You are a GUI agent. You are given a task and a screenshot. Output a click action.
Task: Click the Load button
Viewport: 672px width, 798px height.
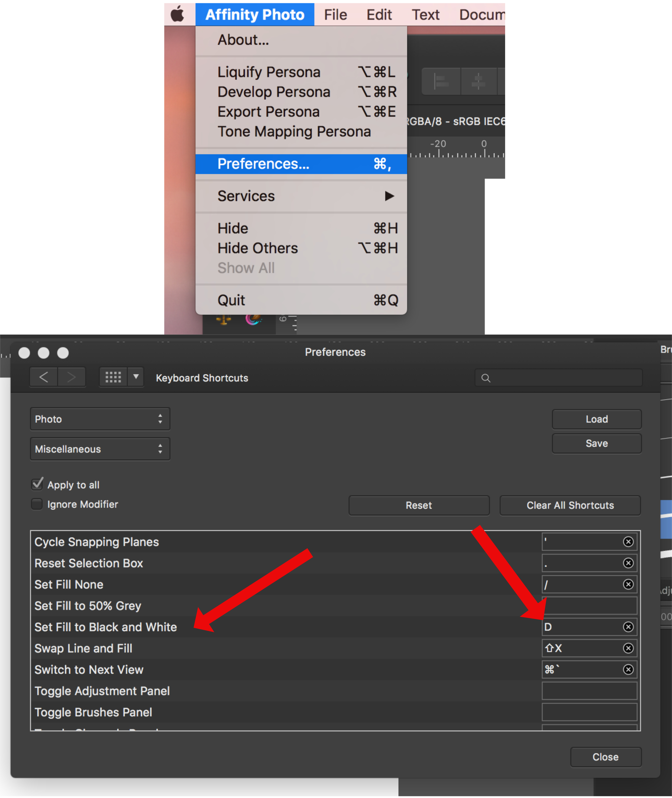point(597,419)
